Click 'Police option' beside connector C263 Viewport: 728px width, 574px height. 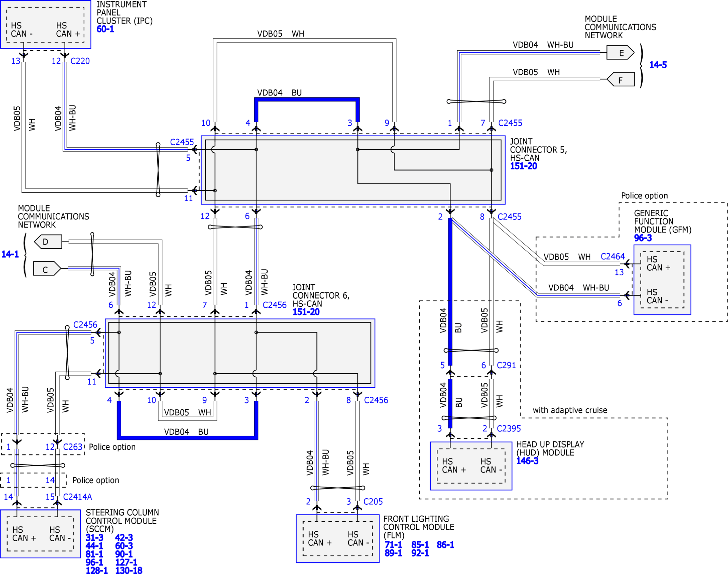tap(112, 447)
